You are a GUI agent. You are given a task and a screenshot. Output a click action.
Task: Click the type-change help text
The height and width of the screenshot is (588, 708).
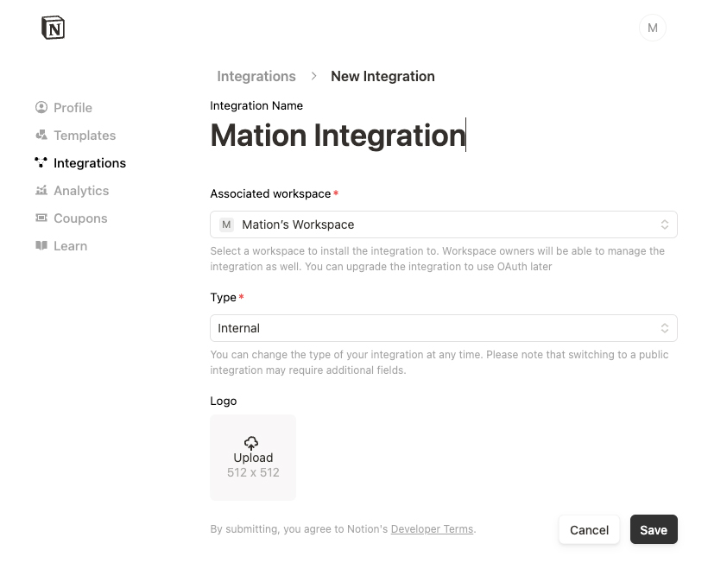click(x=439, y=362)
